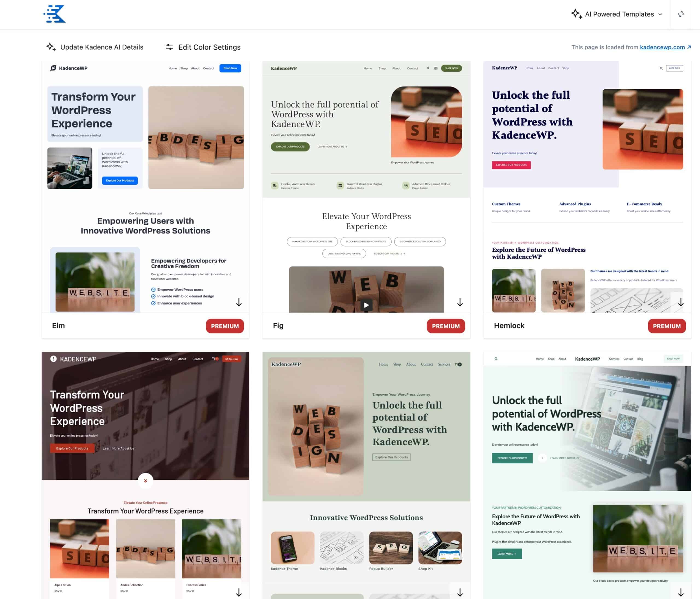Click the blue Explore Our Products button in Elm
The image size is (700, 599).
120,180
